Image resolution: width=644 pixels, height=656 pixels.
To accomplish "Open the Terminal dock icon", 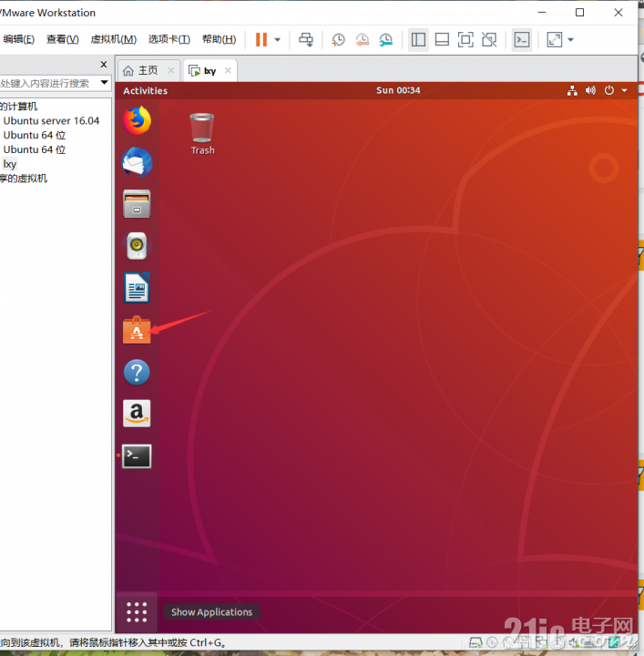I will coord(137,456).
